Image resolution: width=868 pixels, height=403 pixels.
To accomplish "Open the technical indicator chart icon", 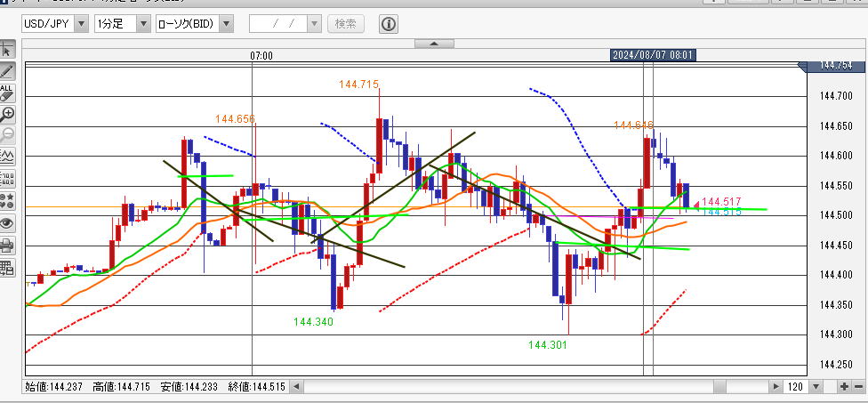I will [7, 157].
